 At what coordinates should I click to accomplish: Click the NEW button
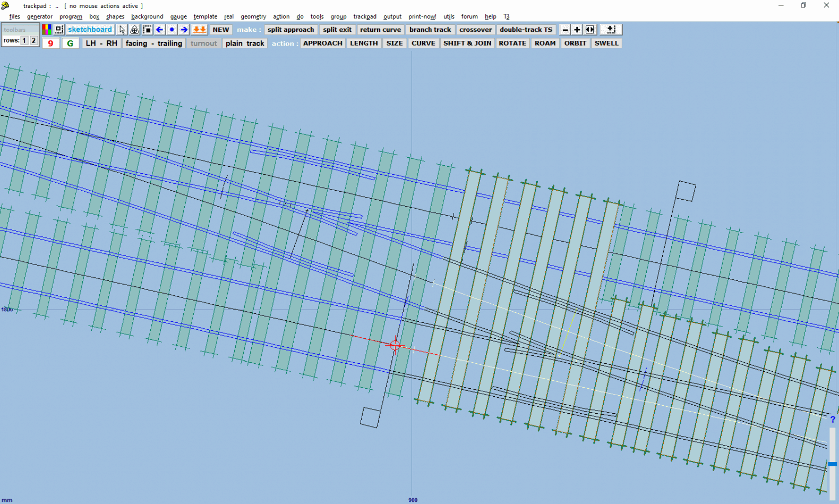click(x=221, y=30)
